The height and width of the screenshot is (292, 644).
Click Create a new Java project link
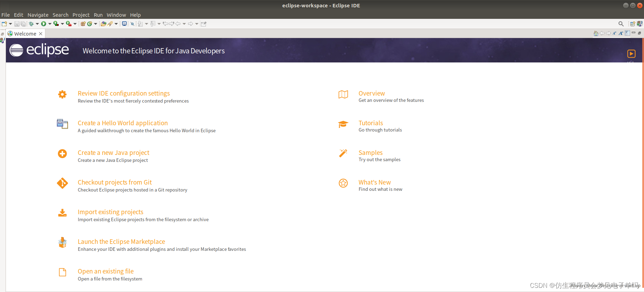coord(113,153)
